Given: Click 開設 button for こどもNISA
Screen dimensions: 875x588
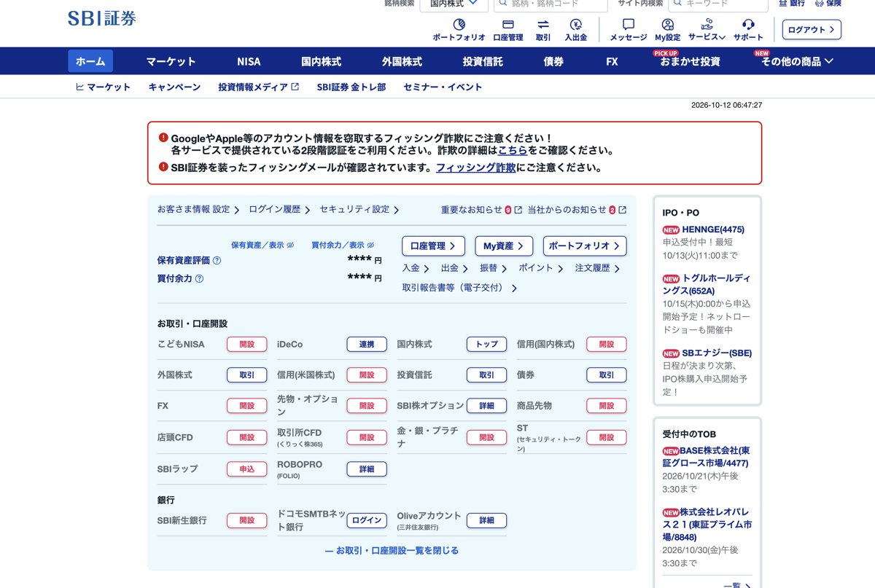Looking at the screenshot, I should pyautogui.click(x=247, y=344).
